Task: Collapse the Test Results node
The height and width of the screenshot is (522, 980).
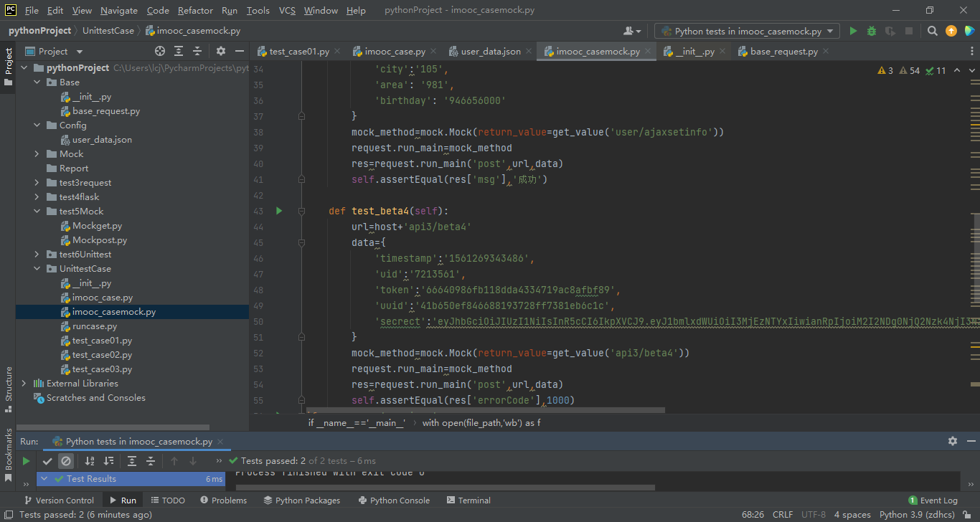Action: click(x=44, y=479)
